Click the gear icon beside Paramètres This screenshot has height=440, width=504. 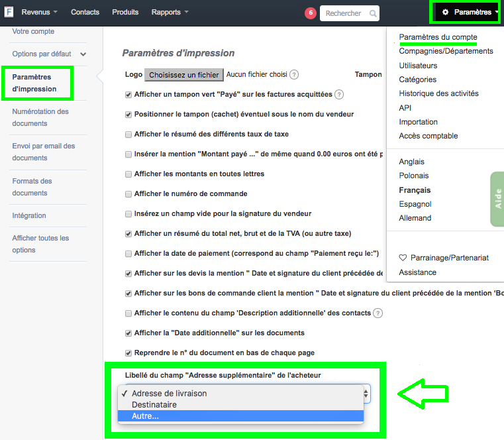(445, 12)
